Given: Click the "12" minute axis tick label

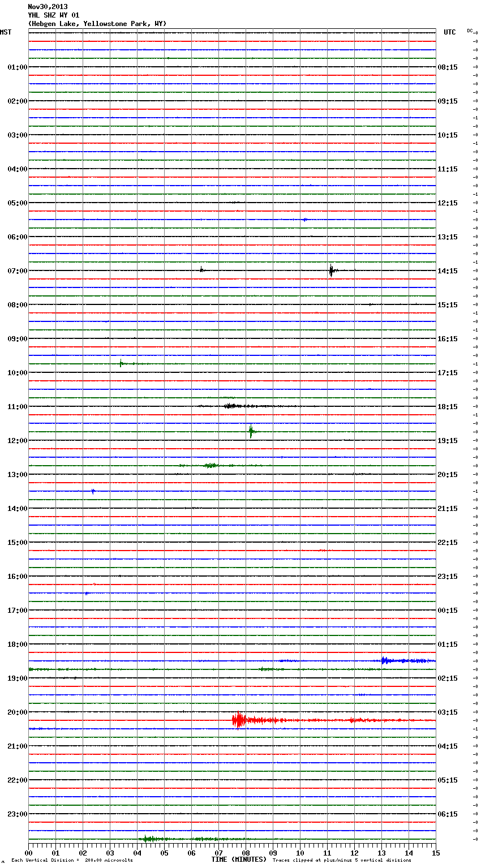Looking at the screenshot, I should tap(354, 852).
